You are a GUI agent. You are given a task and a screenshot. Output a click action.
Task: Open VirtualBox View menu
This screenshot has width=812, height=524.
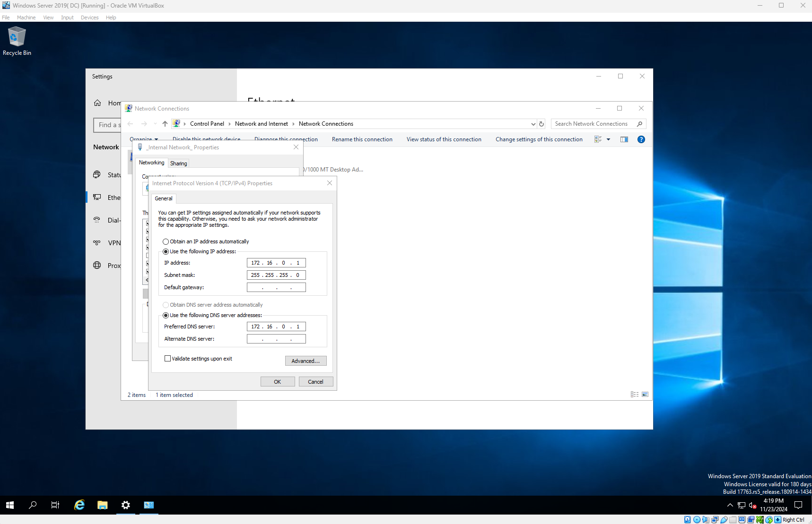pos(48,17)
